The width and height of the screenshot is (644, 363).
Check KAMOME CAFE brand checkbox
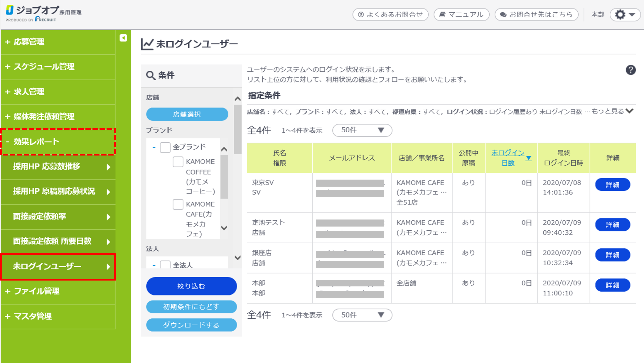[178, 204]
